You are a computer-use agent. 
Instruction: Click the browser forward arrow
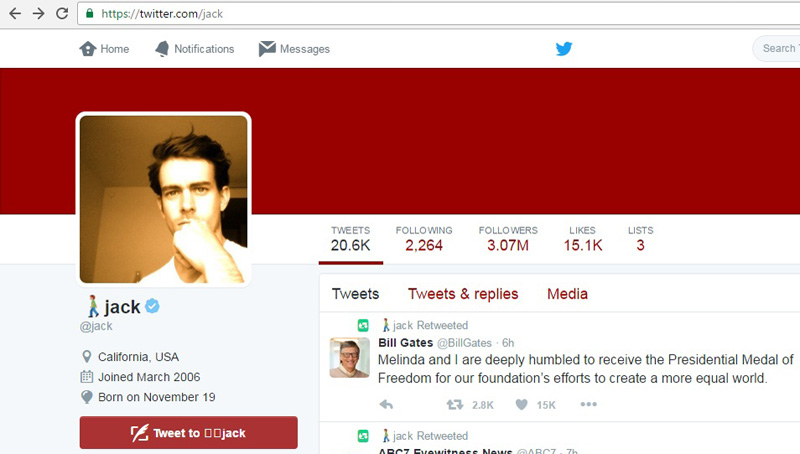pyautogui.click(x=38, y=13)
